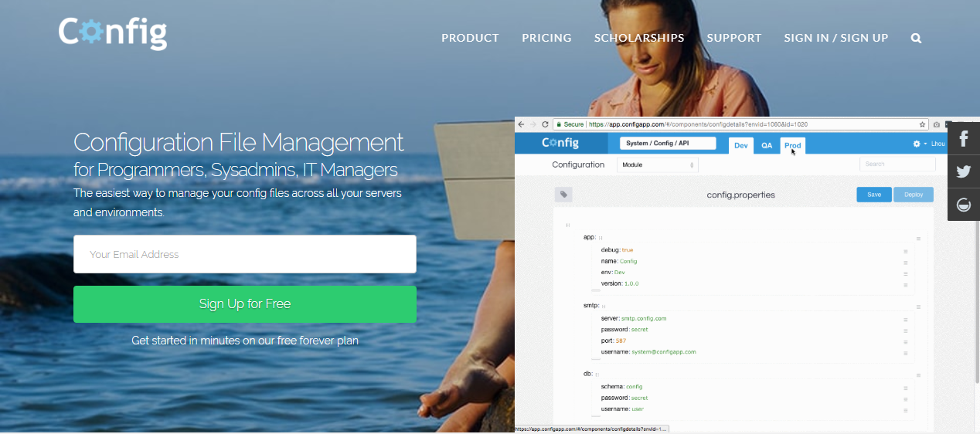Click the Save button in preview
This screenshot has width=980, height=434.
click(874, 195)
